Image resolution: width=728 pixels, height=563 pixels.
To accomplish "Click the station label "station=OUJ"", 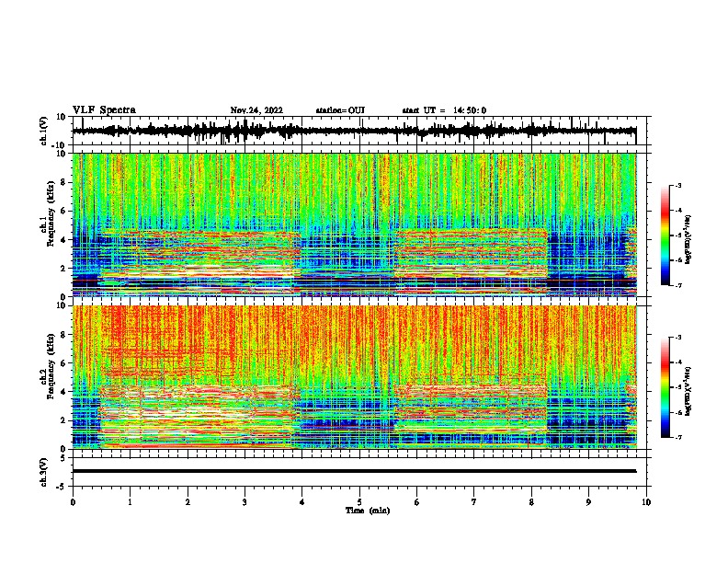I will coord(340,110).
